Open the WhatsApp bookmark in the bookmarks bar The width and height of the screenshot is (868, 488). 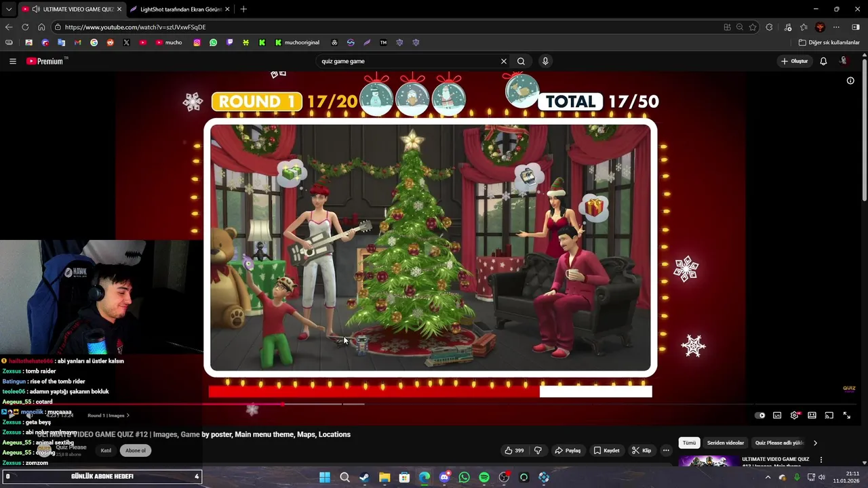point(213,42)
